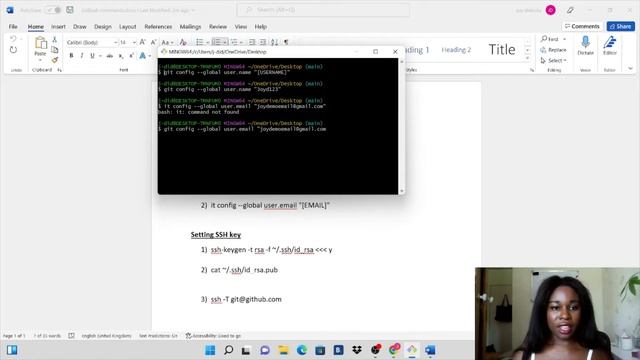Switch to Git Bash taskbar icon

412,350
